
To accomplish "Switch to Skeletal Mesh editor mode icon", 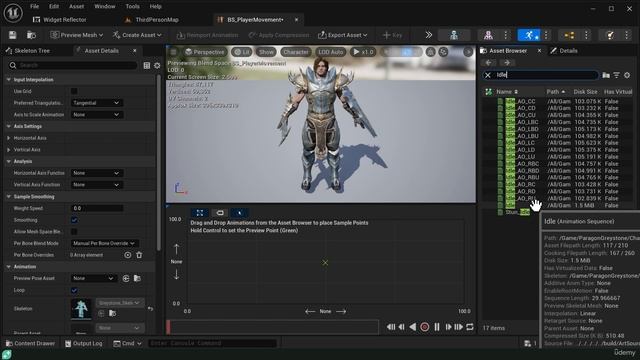I will 488,35.
